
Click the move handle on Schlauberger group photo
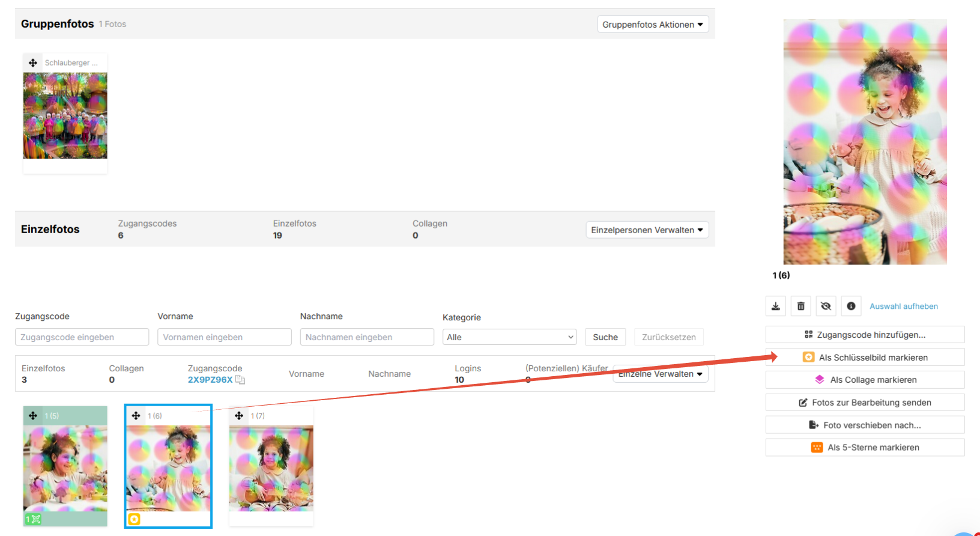pyautogui.click(x=33, y=62)
